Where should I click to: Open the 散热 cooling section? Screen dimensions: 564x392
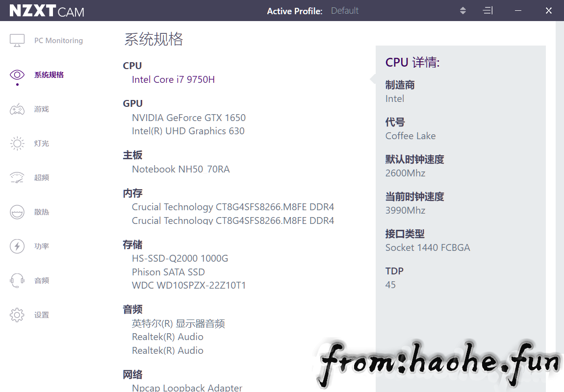click(41, 212)
